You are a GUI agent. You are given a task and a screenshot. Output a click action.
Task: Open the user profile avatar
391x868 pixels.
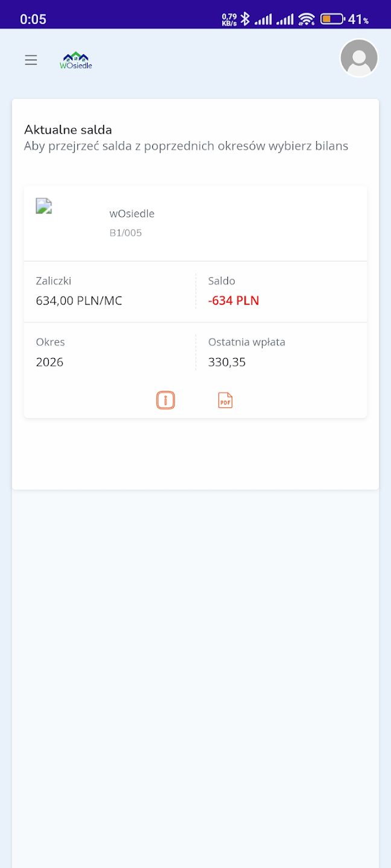tap(359, 58)
